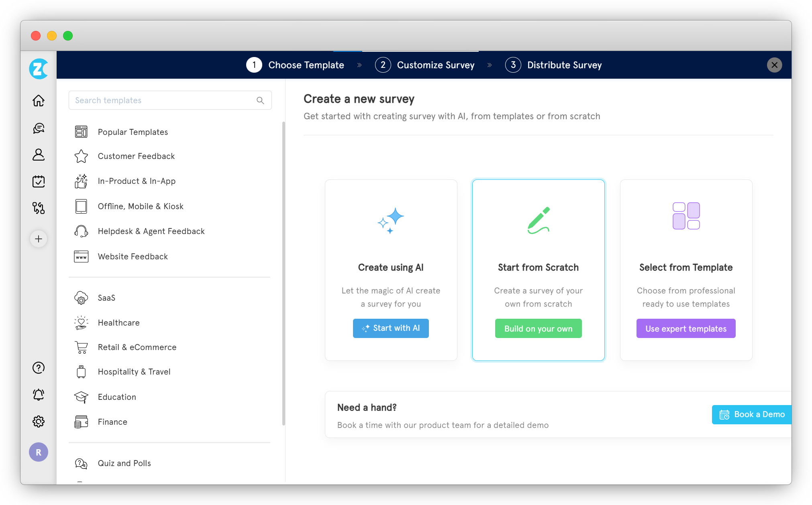Click the Offline, Mobile & Kiosk tablet icon
812x505 pixels.
pyautogui.click(x=81, y=206)
